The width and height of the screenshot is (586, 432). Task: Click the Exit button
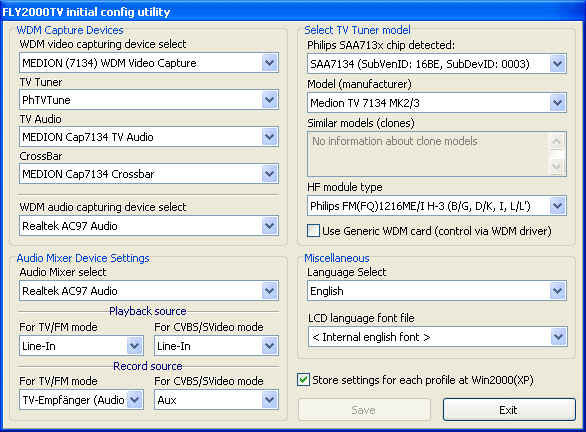click(509, 410)
